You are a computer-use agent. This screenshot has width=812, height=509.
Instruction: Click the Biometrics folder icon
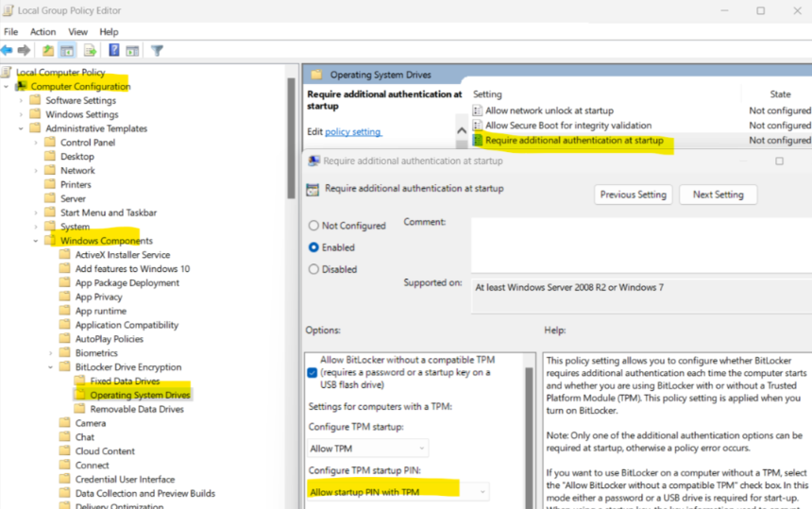tap(65, 352)
